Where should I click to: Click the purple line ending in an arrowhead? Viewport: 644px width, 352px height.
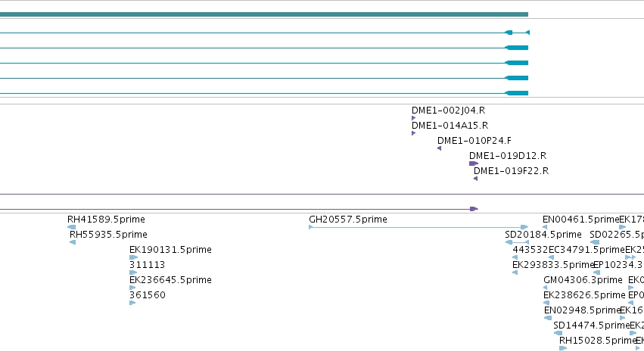pyautogui.click(x=239, y=209)
